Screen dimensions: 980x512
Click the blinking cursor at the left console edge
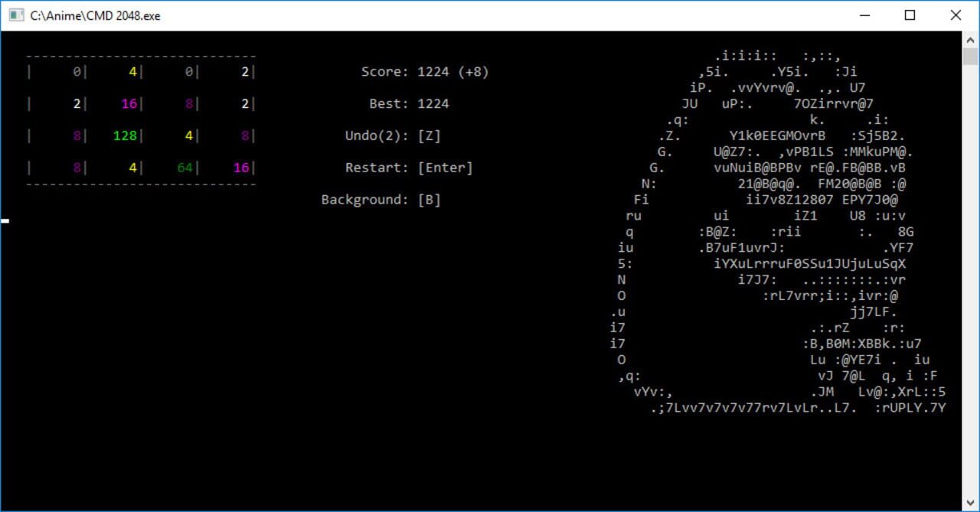6,220
